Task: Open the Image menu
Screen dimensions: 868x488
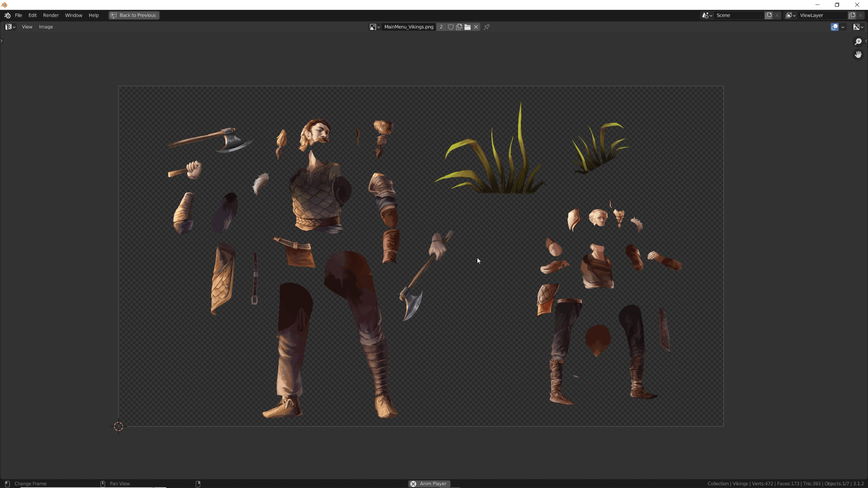Action: pyautogui.click(x=46, y=27)
